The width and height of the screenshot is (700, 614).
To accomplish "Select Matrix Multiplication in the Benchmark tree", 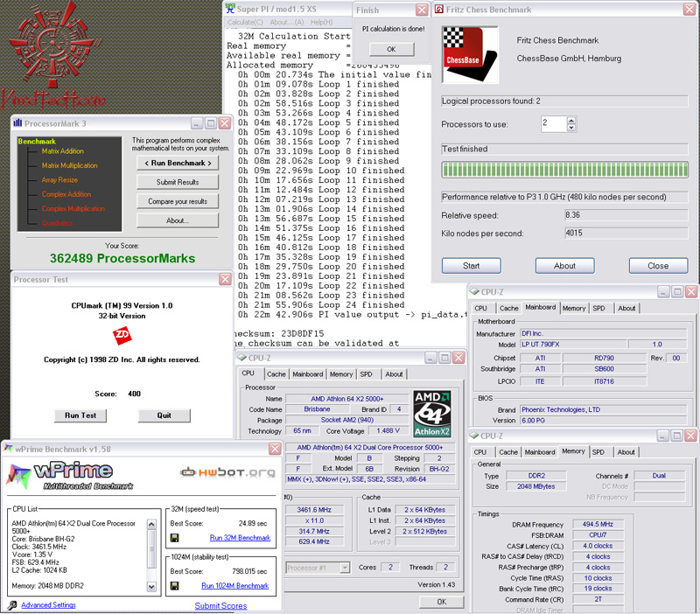I will pos(70,165).
